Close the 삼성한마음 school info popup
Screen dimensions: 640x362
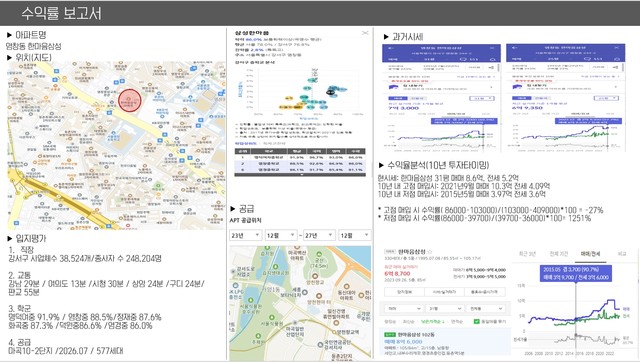(x=365, y=33)
